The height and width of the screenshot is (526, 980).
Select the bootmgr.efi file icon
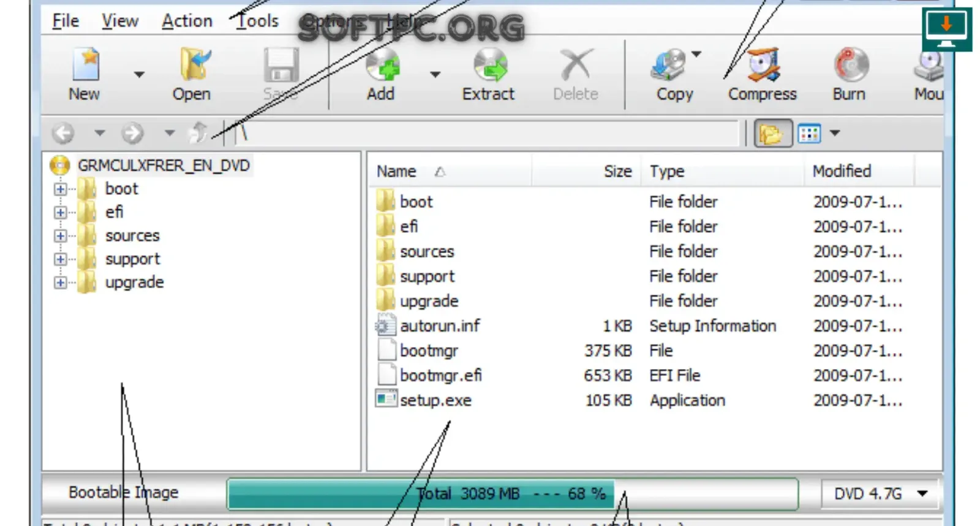pos(386,375)
